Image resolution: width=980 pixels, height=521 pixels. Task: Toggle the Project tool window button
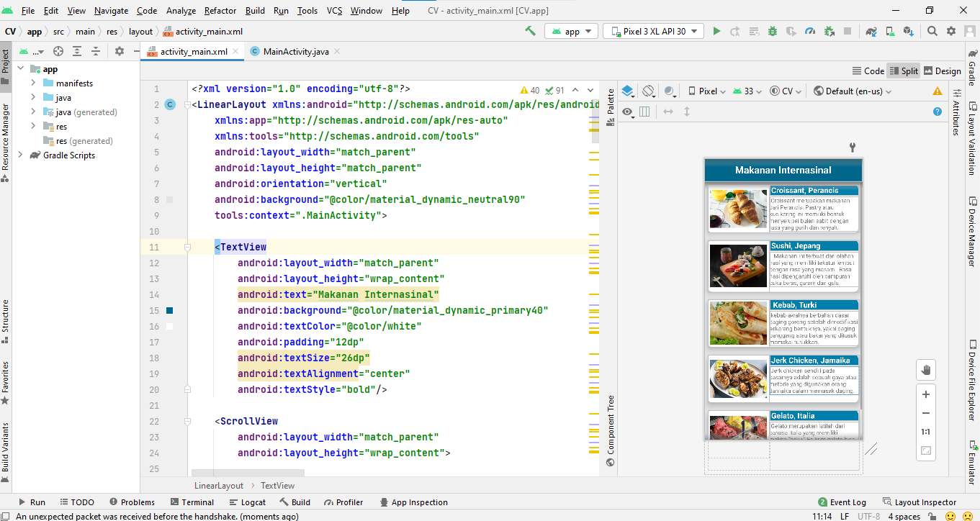point(6,66)
